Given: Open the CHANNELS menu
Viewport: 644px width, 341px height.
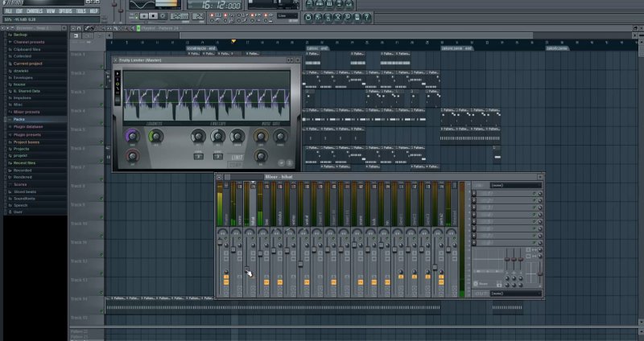Looking at the screenshot, I should coord(35,11).
